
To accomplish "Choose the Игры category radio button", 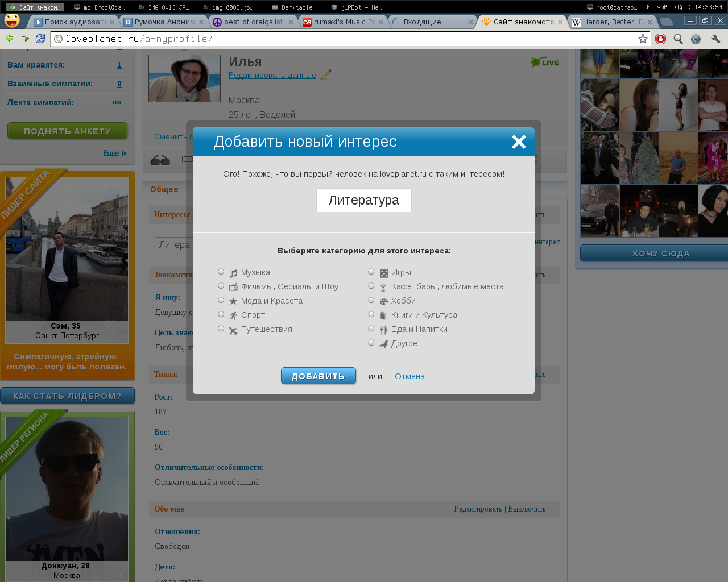I will (x=371, y=272).
